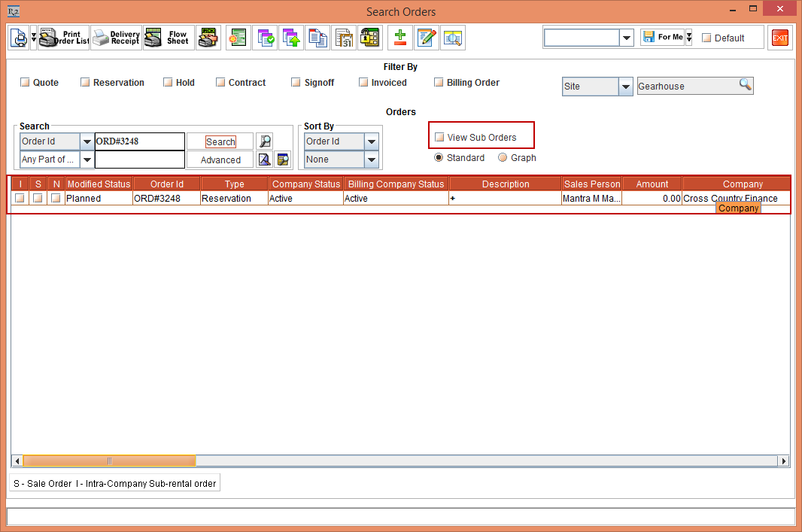
Task: Expand the Any Part of dropdown
Action: pyautogui.click(x=87, y=160)
